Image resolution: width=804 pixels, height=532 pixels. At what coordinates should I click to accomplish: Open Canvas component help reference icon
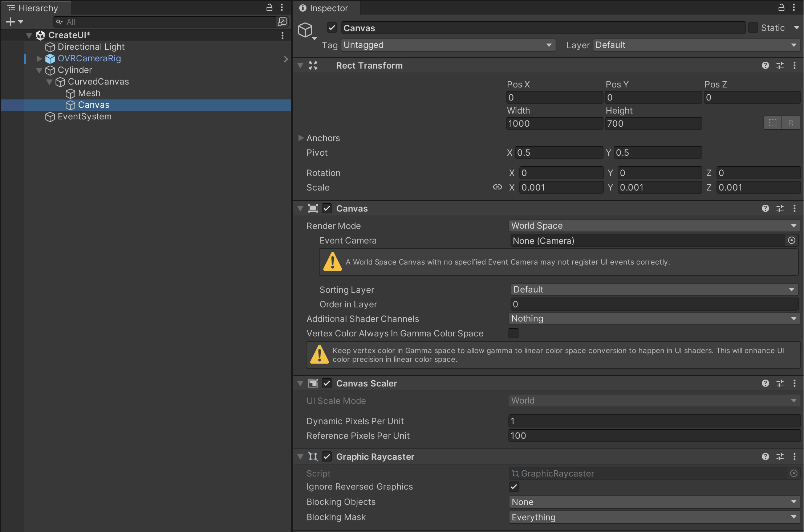[765, 208]
